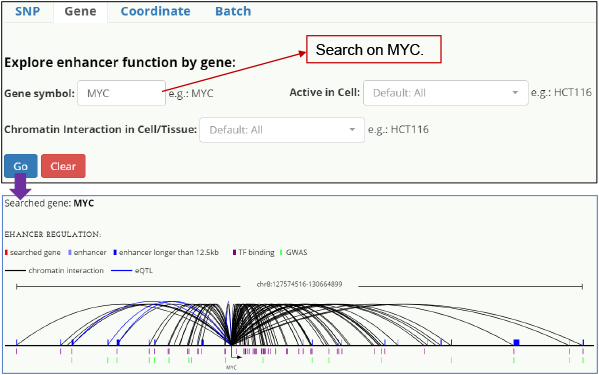The width and height of the screenshot is (599, 375).
Task: Click the light blue enhancer legend swatch
Action: click(70, 252)
